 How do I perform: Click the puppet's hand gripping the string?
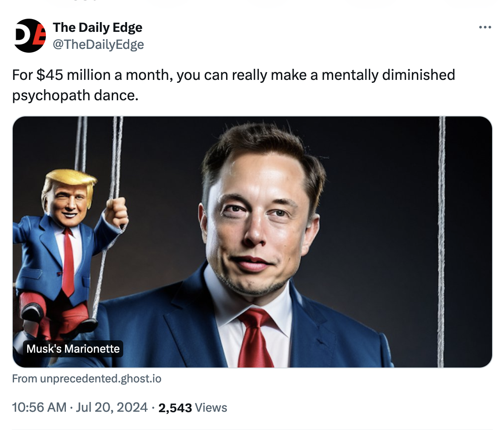(x=116, y=211)
